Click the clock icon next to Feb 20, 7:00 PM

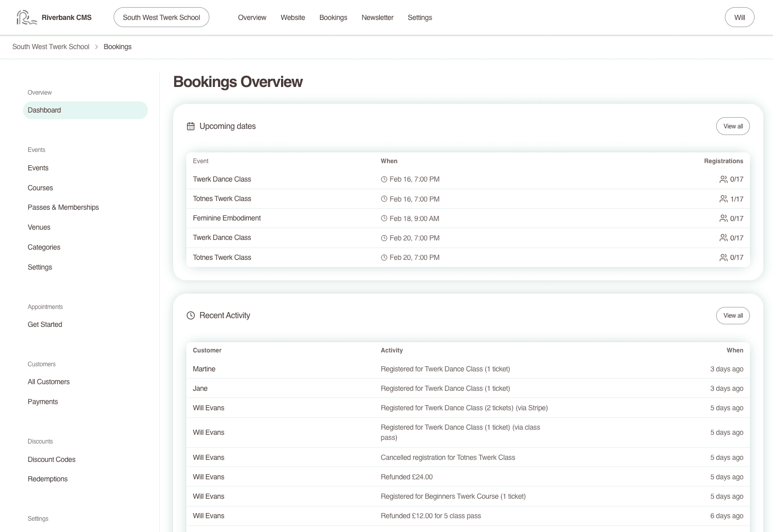pyautogui.click(x=384, y=238)
